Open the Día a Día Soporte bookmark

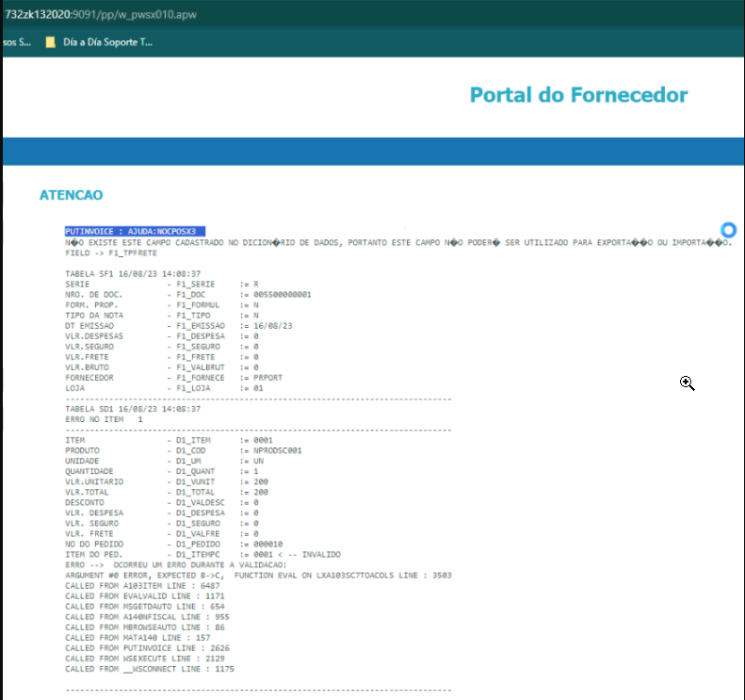(106, 42)
